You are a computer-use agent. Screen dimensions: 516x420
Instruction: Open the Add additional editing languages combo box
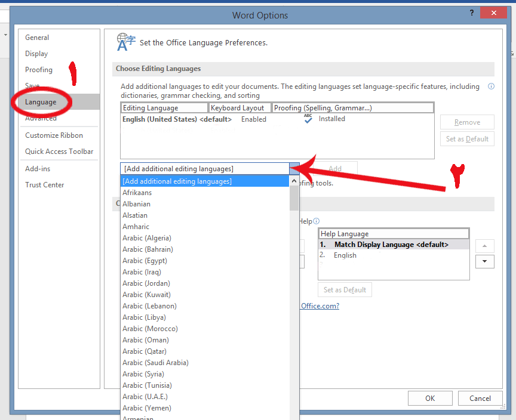(210, 169)
